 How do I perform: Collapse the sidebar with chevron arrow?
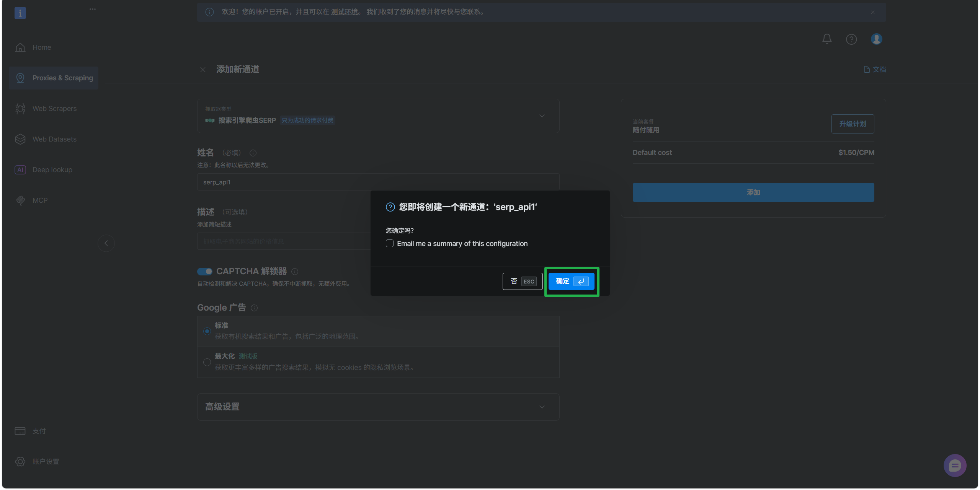coord(106,243)
